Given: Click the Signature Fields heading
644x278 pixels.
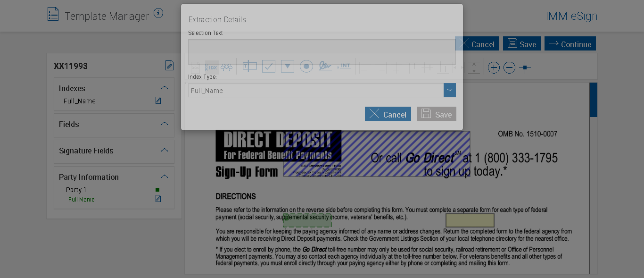Looking at the screenshot, I should 86,151.
